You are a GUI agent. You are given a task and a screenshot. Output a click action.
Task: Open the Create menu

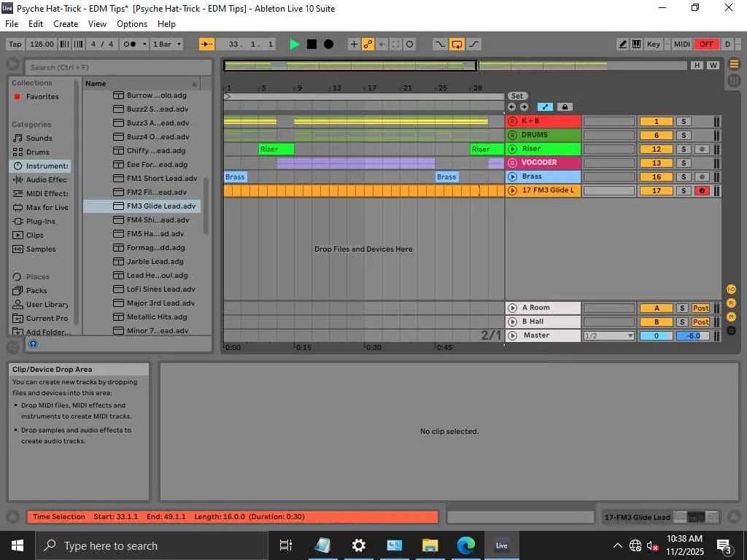click(65, 24)
